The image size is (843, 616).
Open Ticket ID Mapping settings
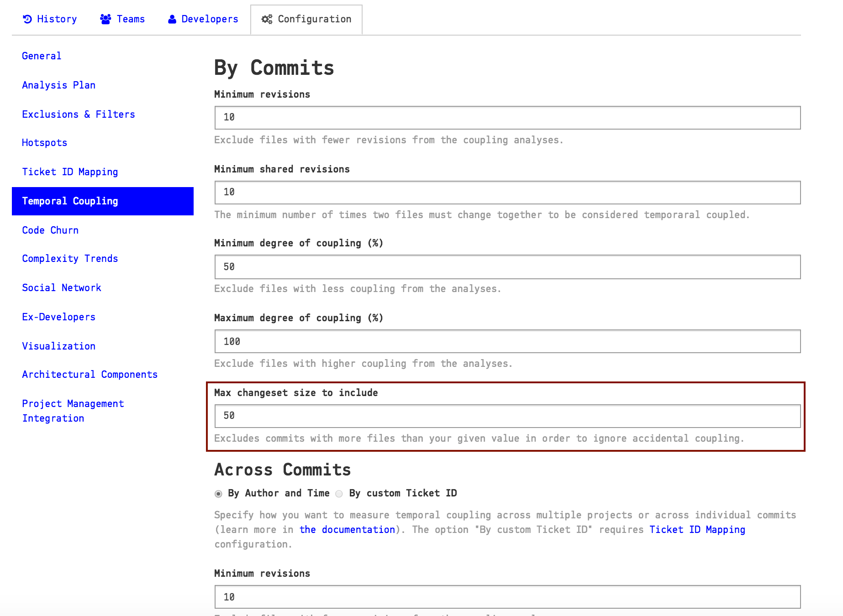tap(70, 172)
